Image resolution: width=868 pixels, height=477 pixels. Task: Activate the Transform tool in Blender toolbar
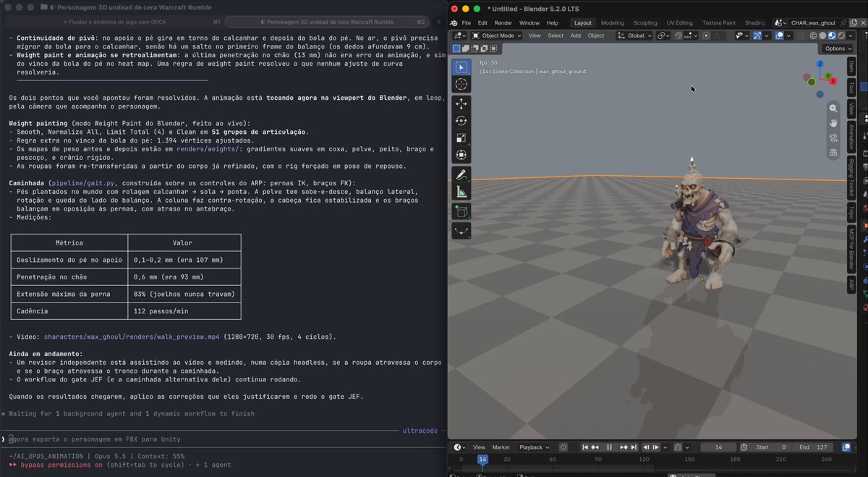pyautogui.click(x=461, y=155)
